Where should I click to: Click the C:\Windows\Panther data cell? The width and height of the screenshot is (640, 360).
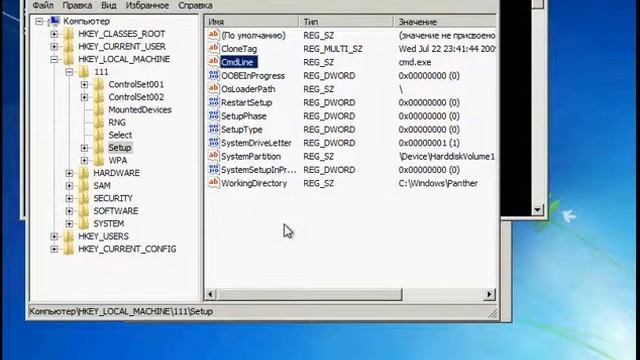click(x=438, y=183)
